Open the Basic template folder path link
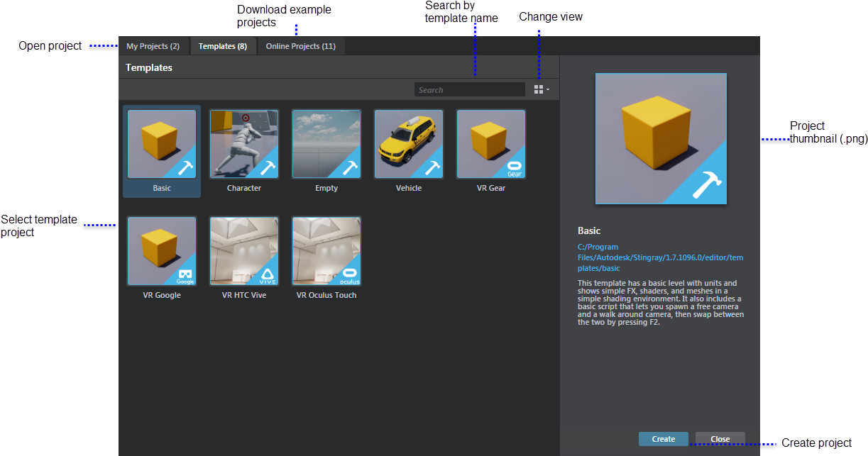This screenshot has height=456, width=868. tap(660, 257)
